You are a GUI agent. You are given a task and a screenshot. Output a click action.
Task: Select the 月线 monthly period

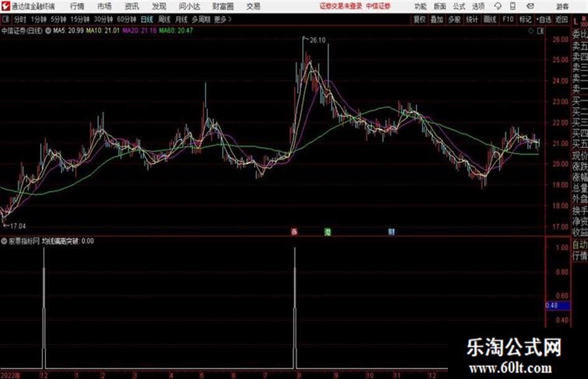click(x=182, y=19)
